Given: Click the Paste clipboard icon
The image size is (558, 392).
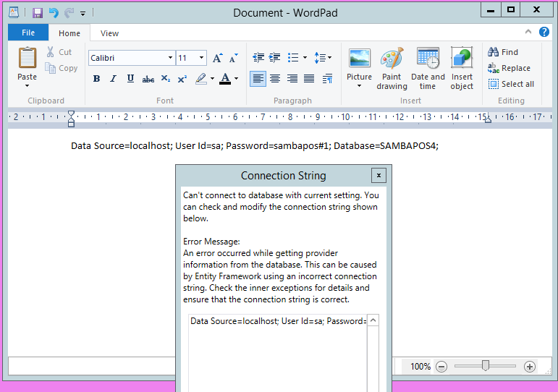Looking at the screenshot, I should coord(27,58).
